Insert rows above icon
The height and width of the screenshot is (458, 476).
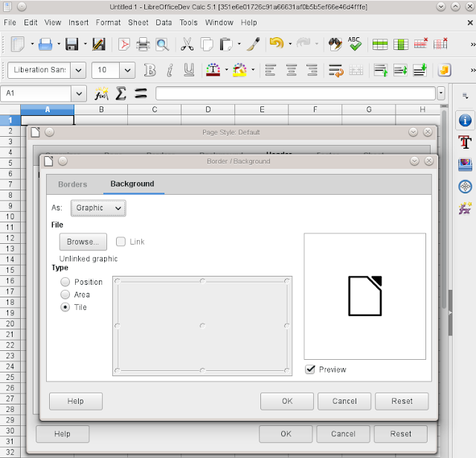click(x=380, y=45)
